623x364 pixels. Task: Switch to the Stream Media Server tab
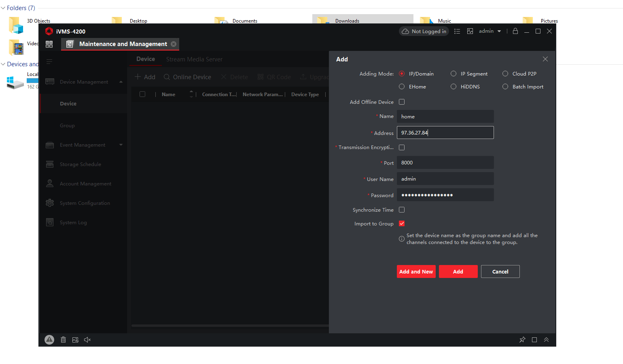(x=194, y=59)
